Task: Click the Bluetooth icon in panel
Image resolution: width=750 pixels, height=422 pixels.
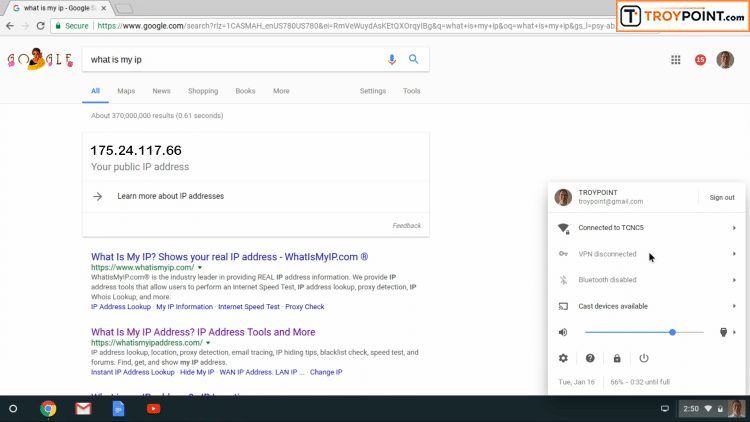Action: coord(563,280)
